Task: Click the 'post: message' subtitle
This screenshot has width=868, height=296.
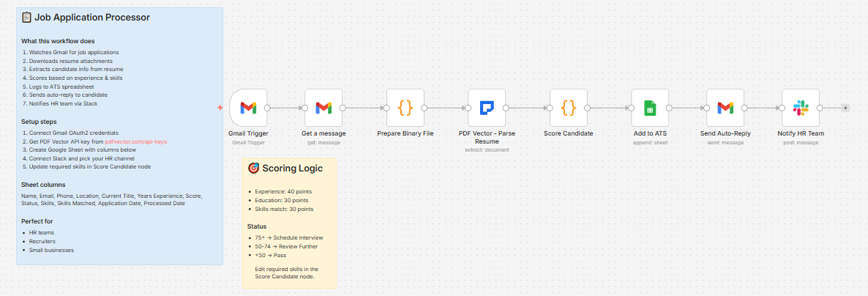Action: (801, 142)
